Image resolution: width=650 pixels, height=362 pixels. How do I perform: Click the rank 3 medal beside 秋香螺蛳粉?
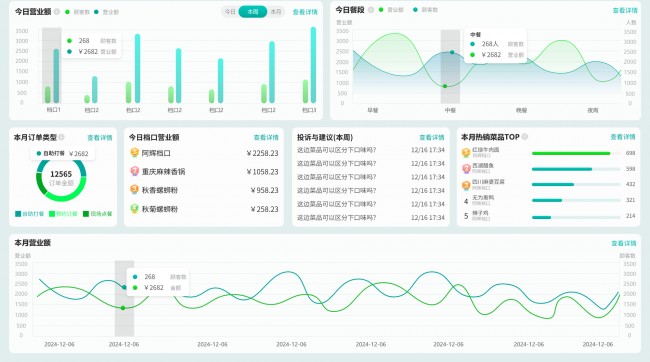(135, 190)
